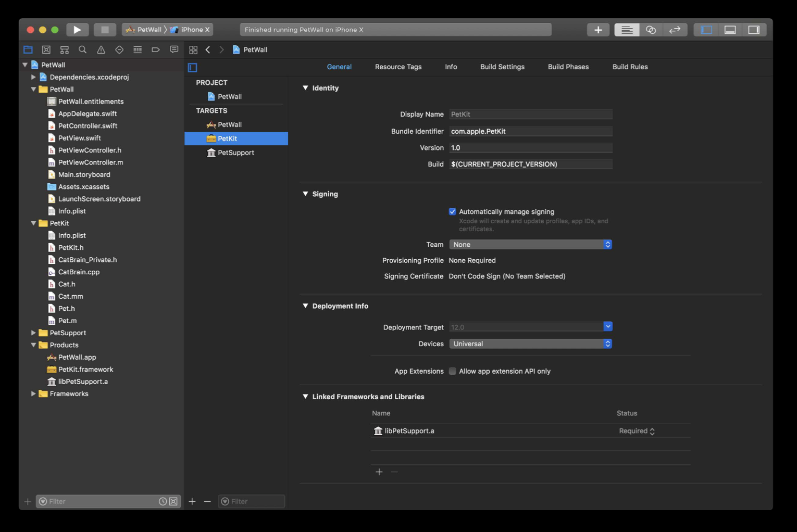Open the Build Phases tab
The width and height of the screenshot is (797, 532).
tap(568, 67)
